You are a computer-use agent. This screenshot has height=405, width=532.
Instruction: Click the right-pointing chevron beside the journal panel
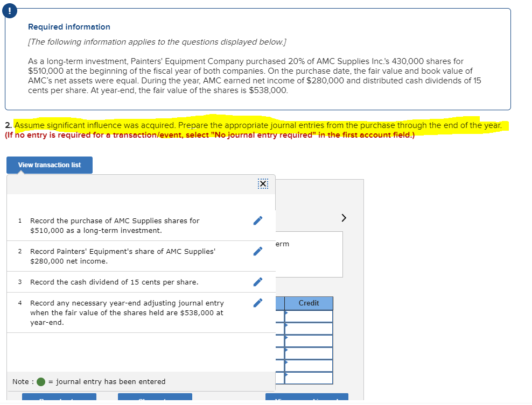point(344,218)
